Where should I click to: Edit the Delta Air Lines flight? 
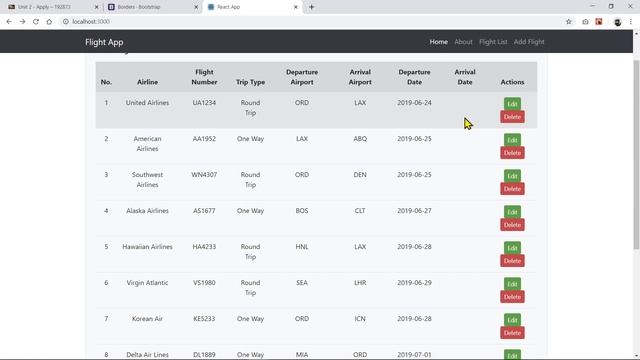click(512, 355)
